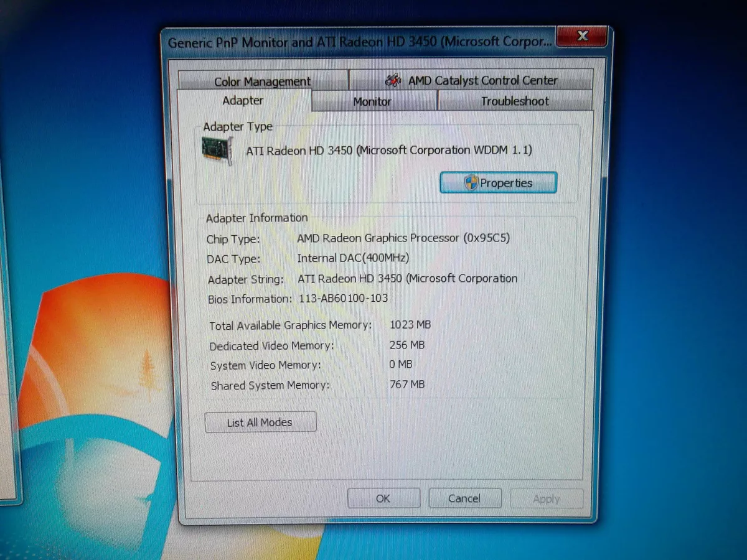Click the Internal DAC(400MHz) value

tap(353, 258)
